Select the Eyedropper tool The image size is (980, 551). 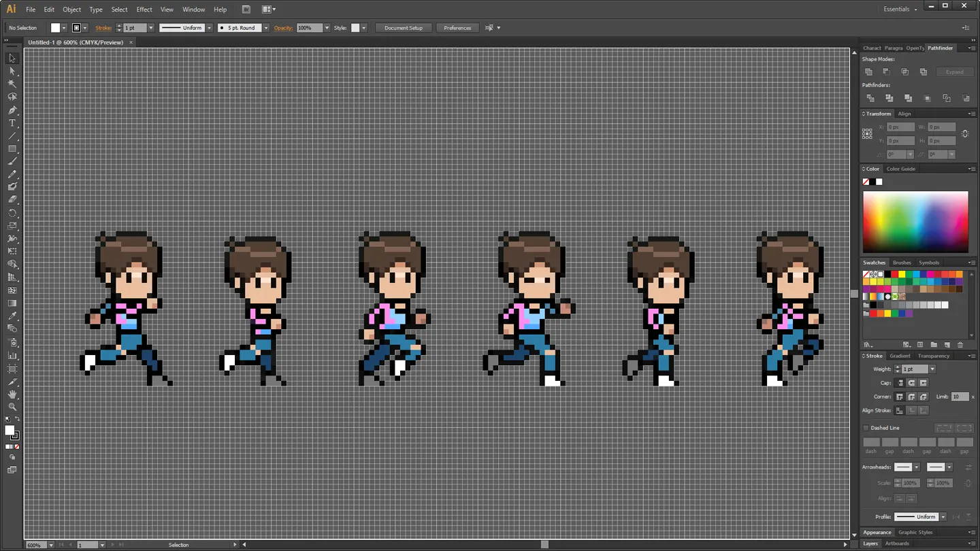[x=12, y=316]
